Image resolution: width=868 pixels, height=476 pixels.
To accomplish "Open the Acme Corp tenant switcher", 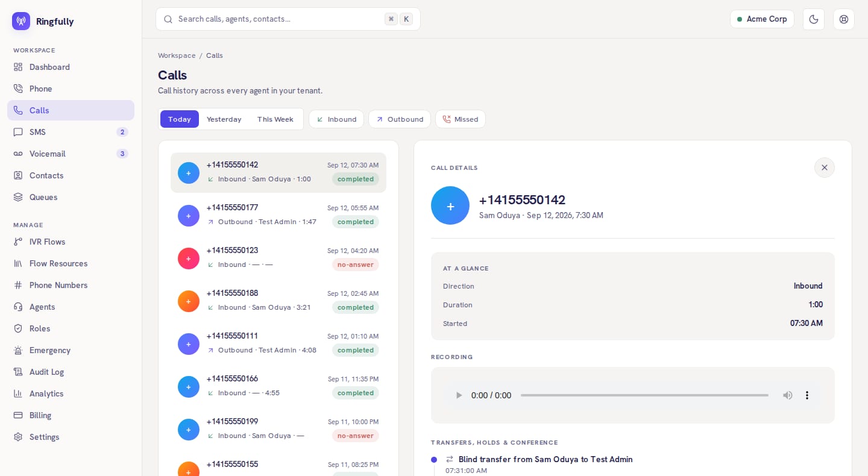I will 762,19.
